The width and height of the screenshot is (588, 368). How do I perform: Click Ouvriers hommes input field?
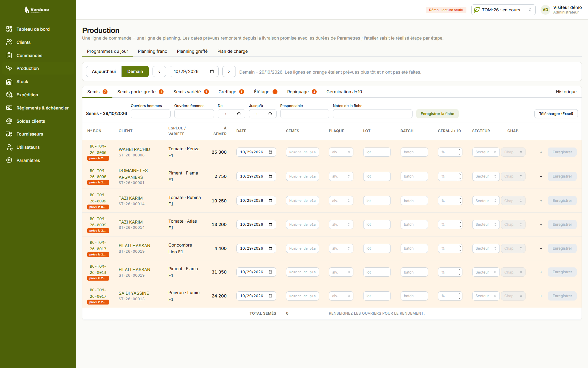(x=151, y=114)
